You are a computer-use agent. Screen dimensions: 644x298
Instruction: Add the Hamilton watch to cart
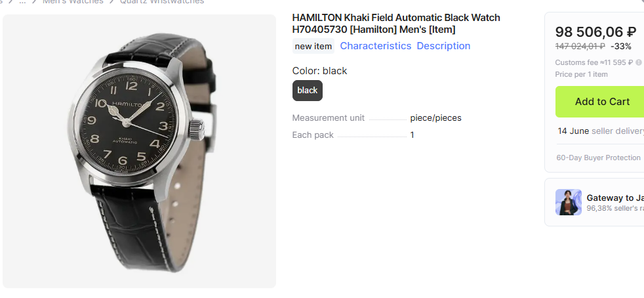(x=599, y=102)
